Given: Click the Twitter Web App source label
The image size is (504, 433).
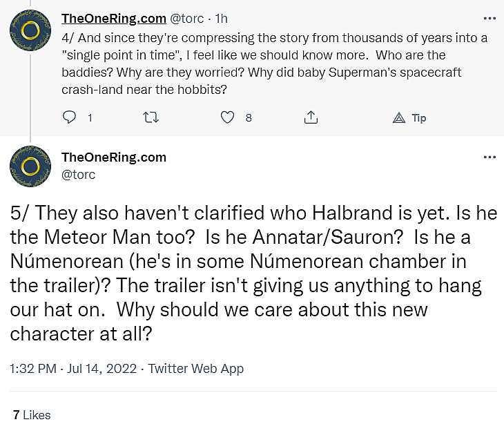Looking at the screenshot, I should [196, 369].
